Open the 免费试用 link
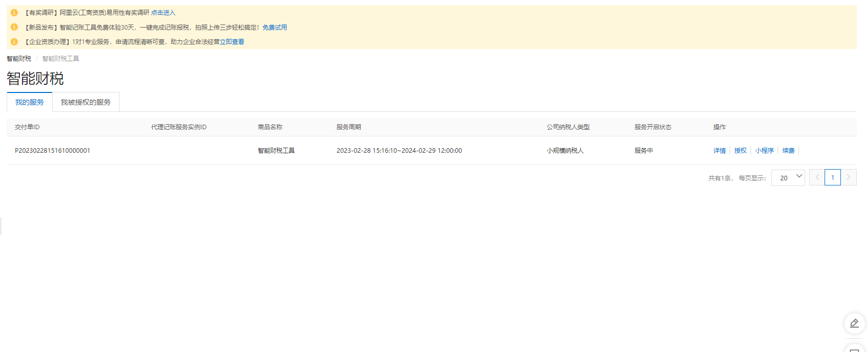 tap(275, 28)
